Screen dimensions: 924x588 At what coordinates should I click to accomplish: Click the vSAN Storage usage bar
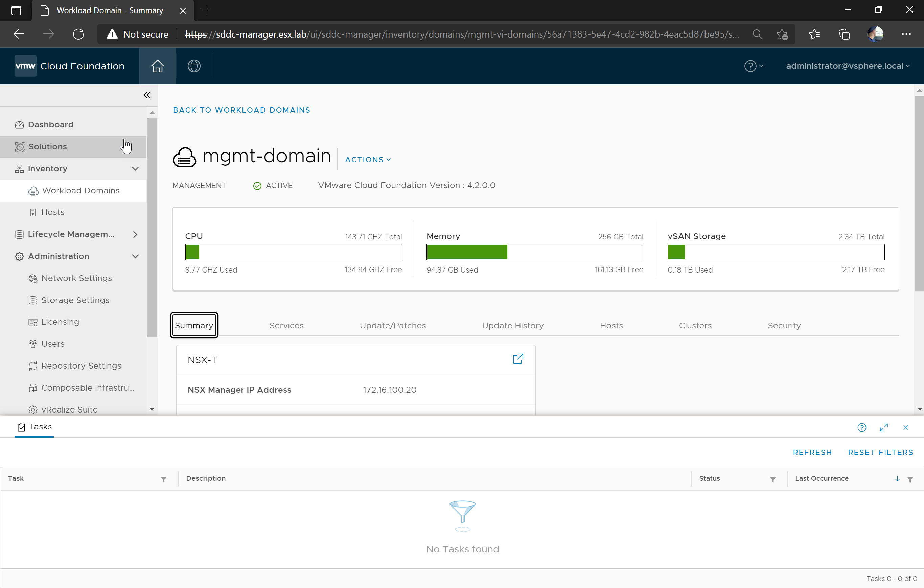(776, 252)
